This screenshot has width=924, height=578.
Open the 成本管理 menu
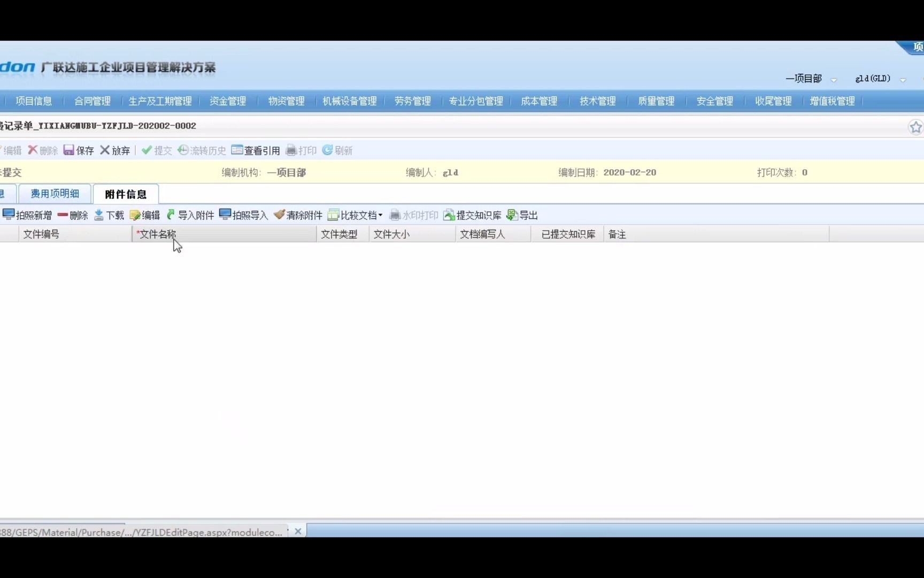539,101
